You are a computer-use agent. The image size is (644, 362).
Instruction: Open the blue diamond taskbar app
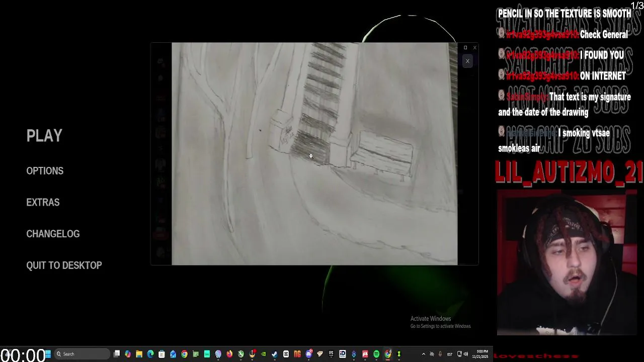[x=354, y=354]
